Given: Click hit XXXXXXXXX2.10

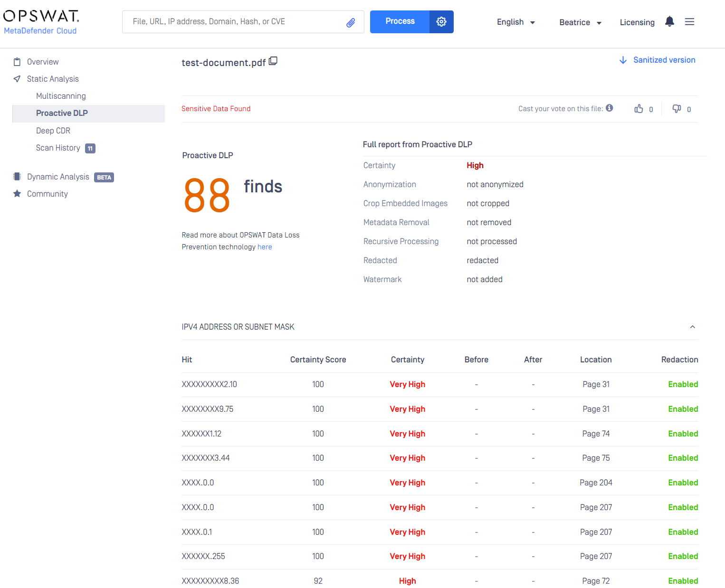Looking at the screenshot, I should coord(209,384).
